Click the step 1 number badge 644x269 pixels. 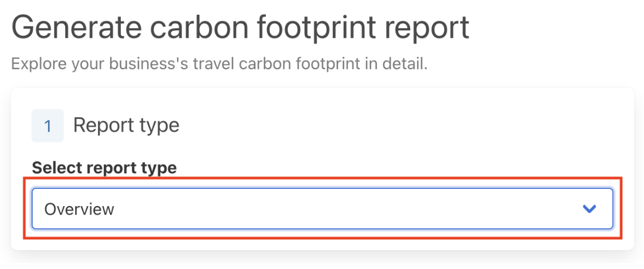point(48,125)
